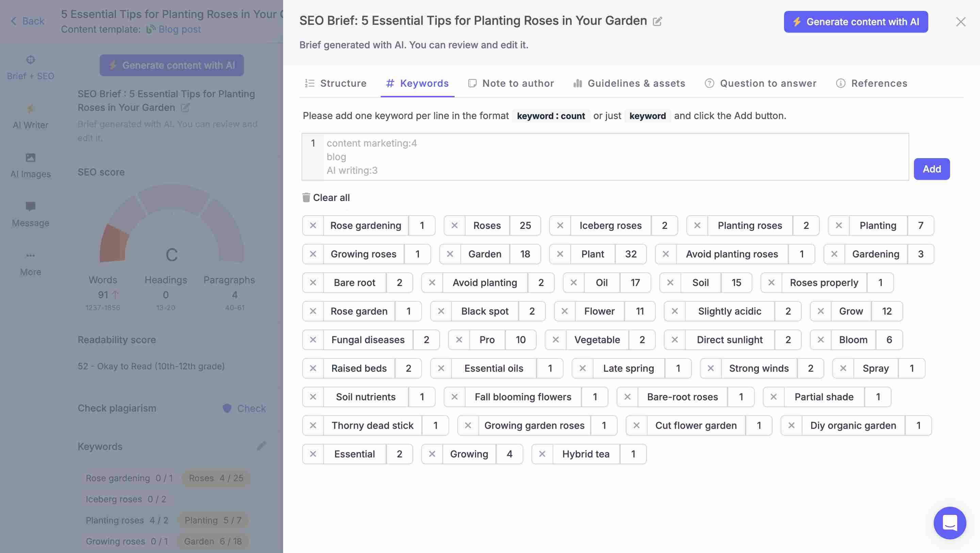This screenshot has height=553, width=980.
Task: Delete the Soil nutrients keyword
Action: point(313,397)
